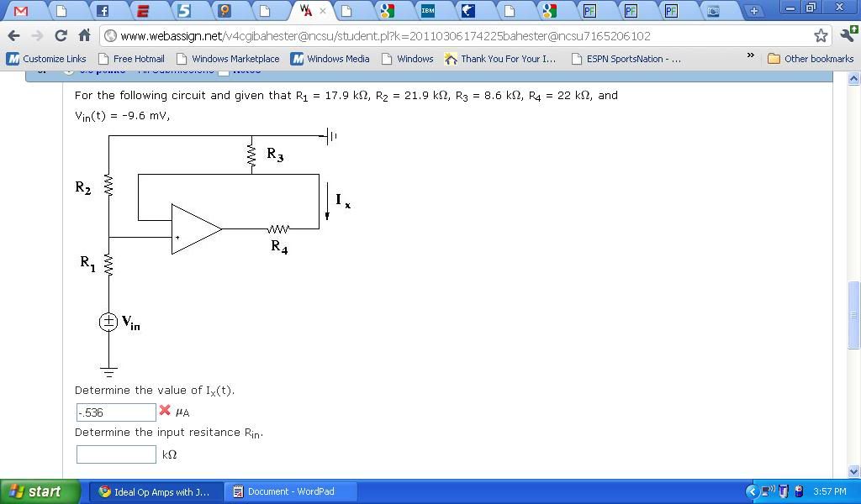This screenshot has width=861, height=504.
Task: Go to the browser home page
Action: tap(84, 35)
